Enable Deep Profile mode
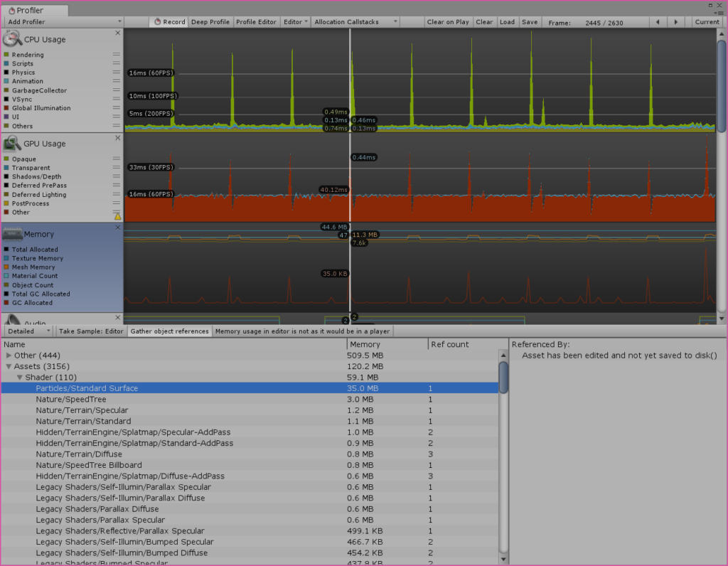Screen dimensions: 728x566 point(210,22)
